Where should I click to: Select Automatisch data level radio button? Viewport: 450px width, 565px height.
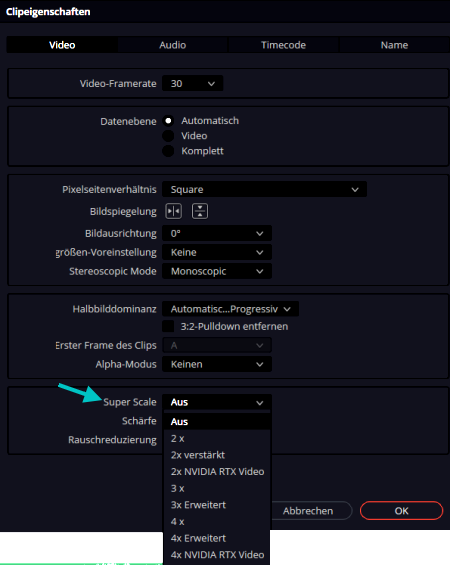coord(168,121)
